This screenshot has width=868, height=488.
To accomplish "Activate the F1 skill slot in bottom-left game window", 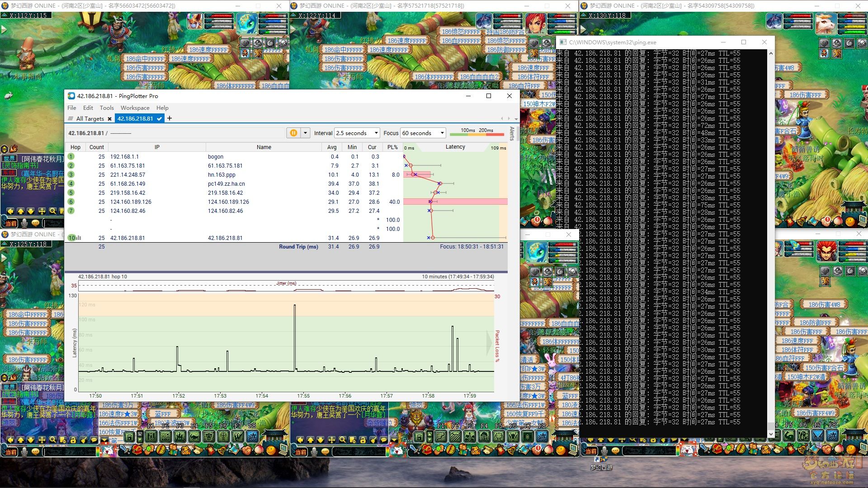I will tap(151, 436).
